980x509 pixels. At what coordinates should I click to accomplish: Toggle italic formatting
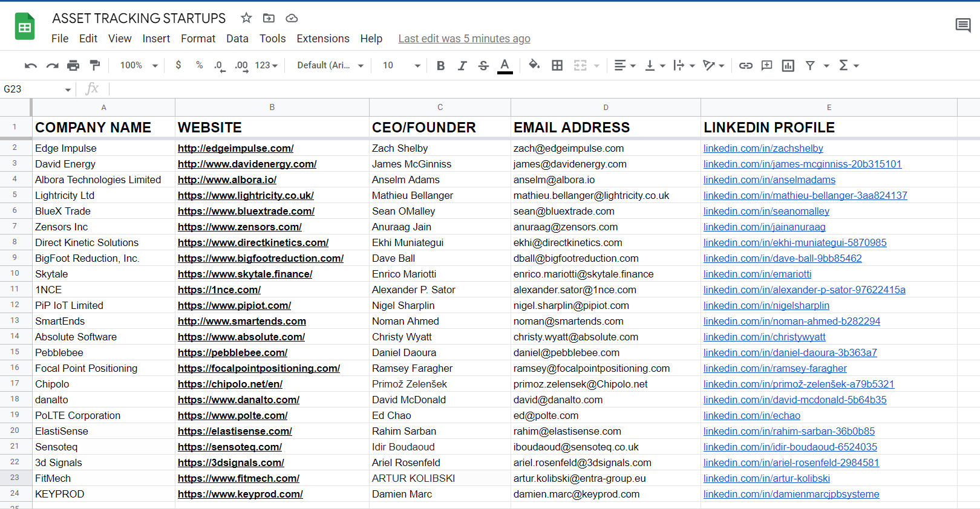click(x=462, y=65)
